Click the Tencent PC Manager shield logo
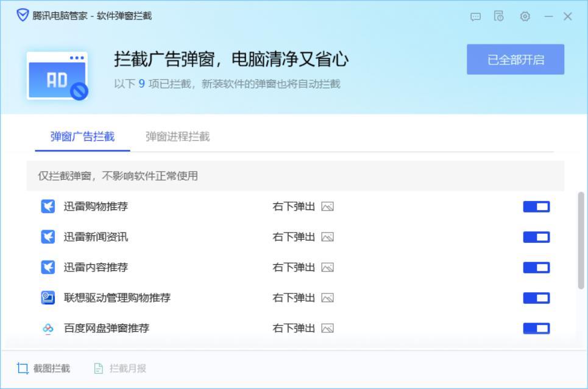Image resolution: width=588 pixels, height=389 pixels. [23, 15]
